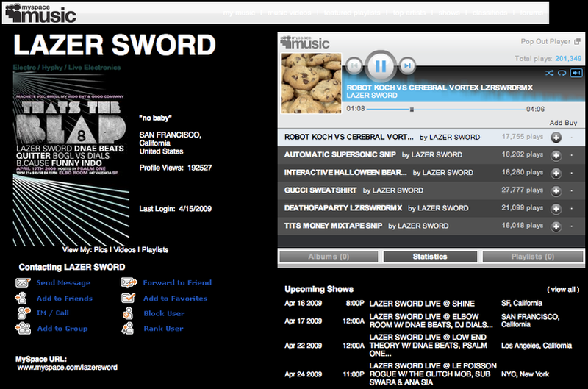The height and width of the screenshot is (389, 588).
Task: Click the IM / Call link
Action: [x=53, y=313]
